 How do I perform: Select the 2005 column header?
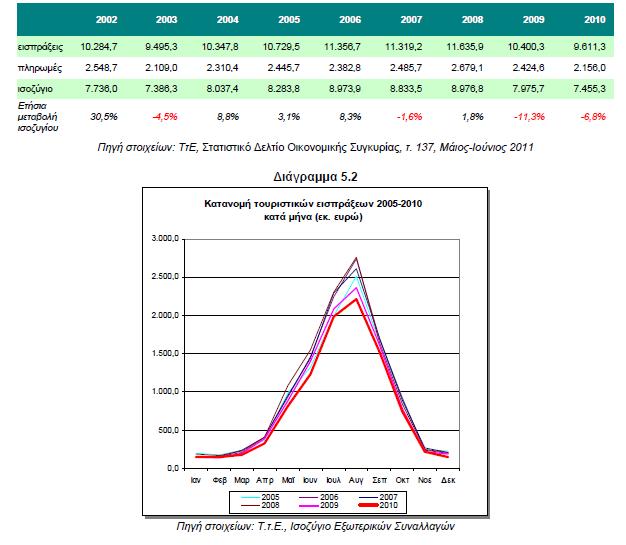pos(289,20)
